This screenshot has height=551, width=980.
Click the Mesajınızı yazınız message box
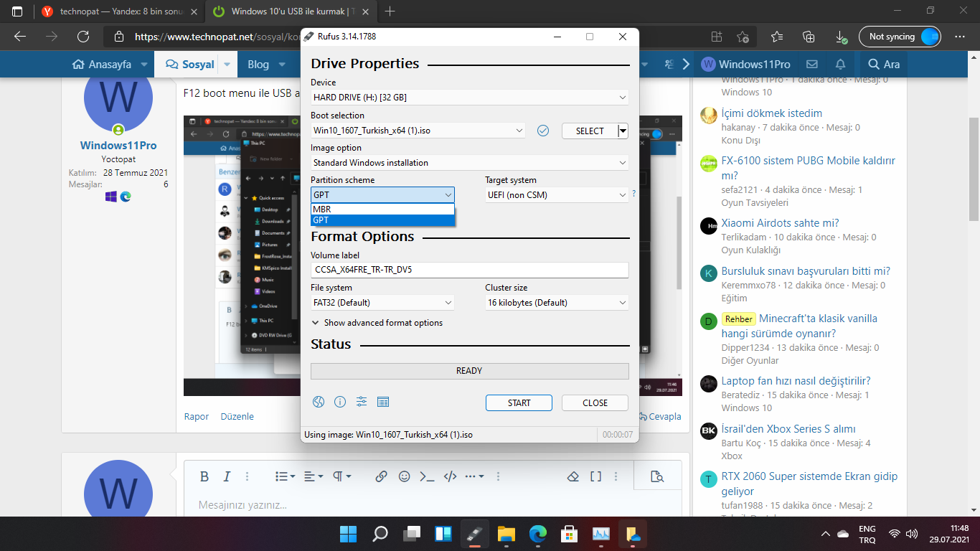(x=433, y=505)
